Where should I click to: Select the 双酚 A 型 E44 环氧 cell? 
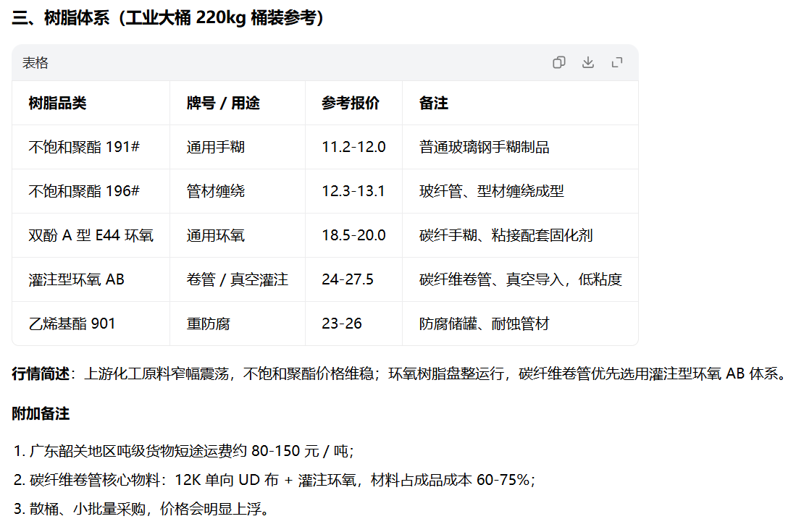pyautogui.click(x=91, y=235)
